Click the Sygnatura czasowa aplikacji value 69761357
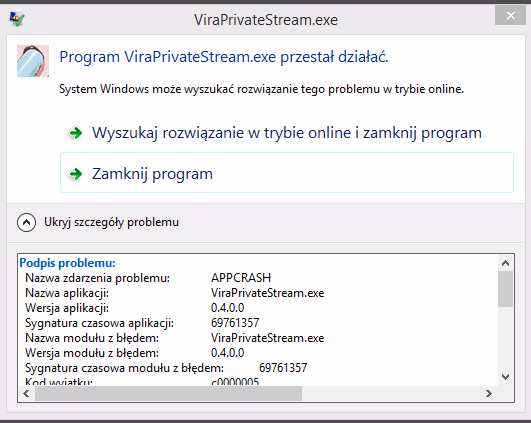Screen dimensions: 531x423 click(235, 323)
